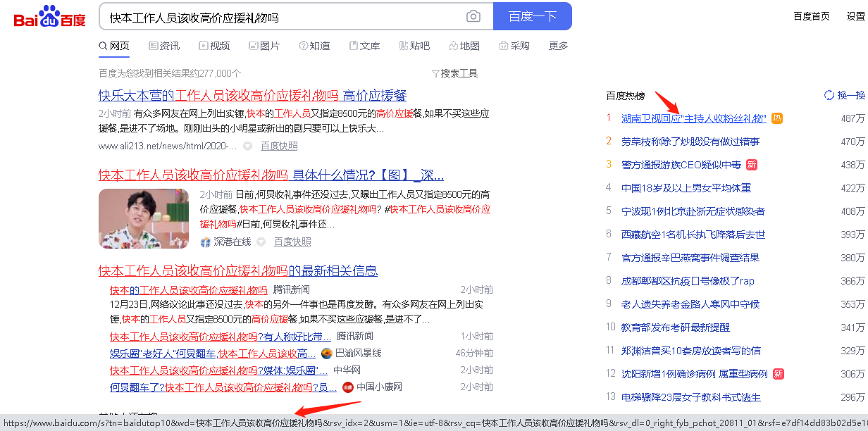Switch to the 资讯 tab

[x=164, y=46]
